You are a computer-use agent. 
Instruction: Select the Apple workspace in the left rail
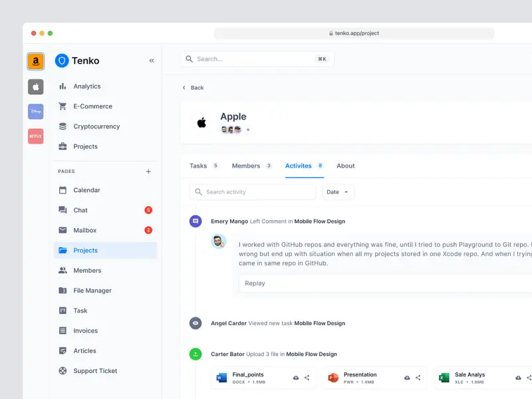[35, 86]
